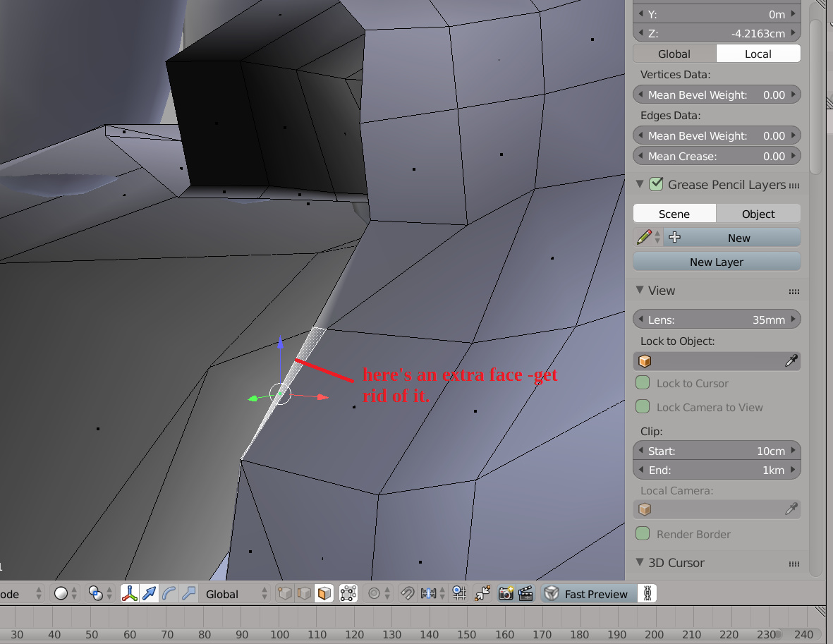This screenshot has height=644, width=833.
Task: Click the Clip Start 10cm field
Action: (717, 451)
